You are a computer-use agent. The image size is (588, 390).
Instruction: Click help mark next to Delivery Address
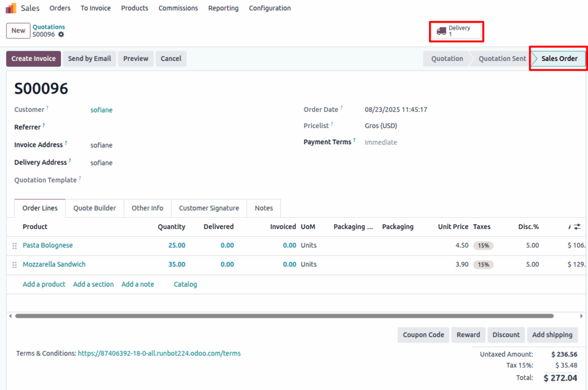[x=69, y=160]
